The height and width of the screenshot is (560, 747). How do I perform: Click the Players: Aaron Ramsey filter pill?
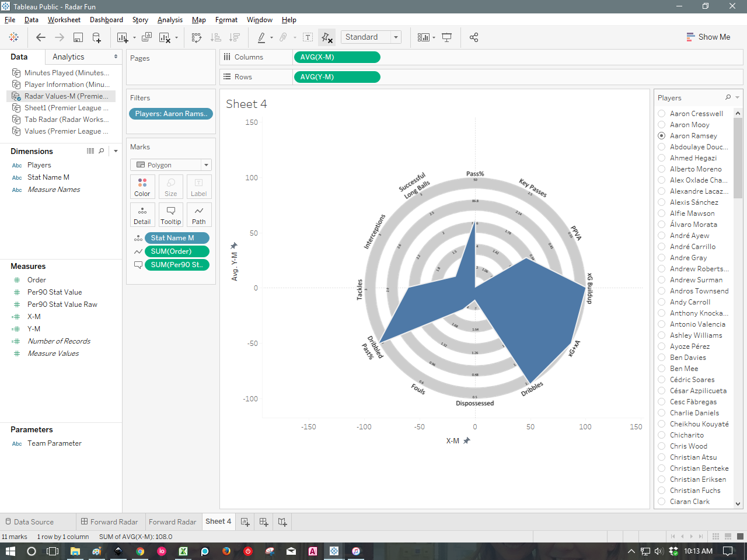click(x=171, y=114)
